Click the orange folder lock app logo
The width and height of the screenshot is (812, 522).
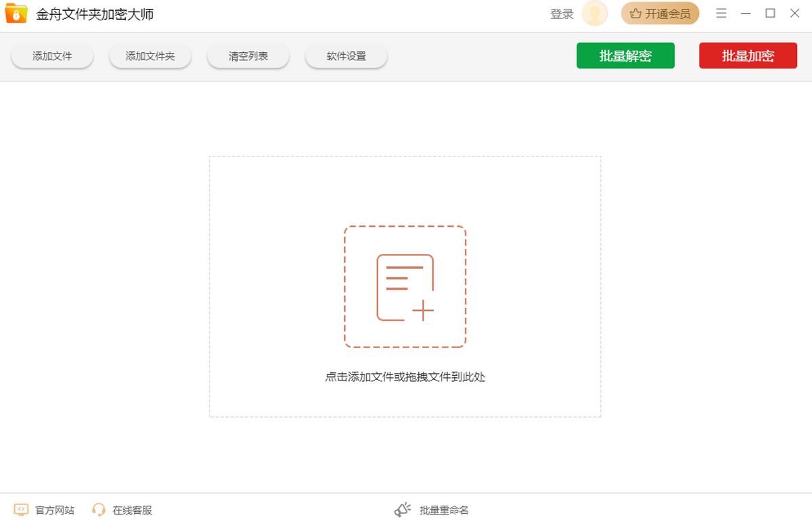pyautogui.click(x=16, y=14)
